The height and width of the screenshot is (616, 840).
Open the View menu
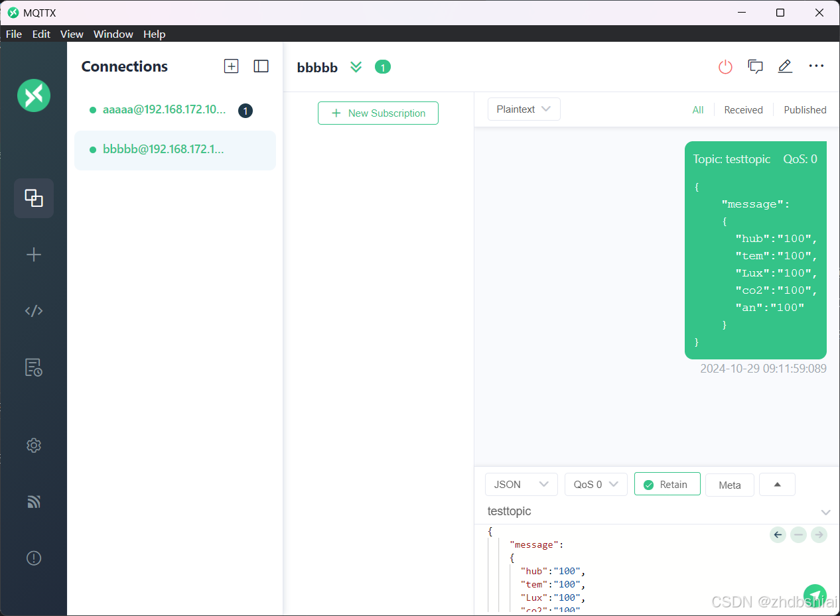[x=72, y=34]
